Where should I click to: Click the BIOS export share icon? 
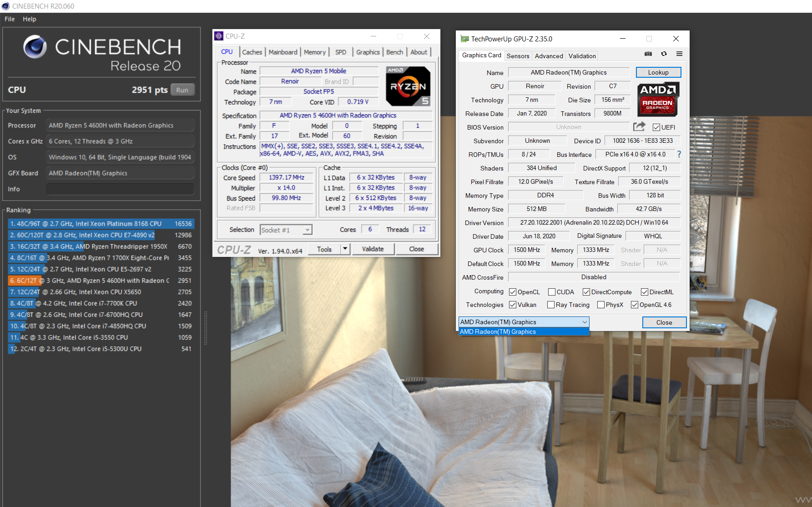639,126
